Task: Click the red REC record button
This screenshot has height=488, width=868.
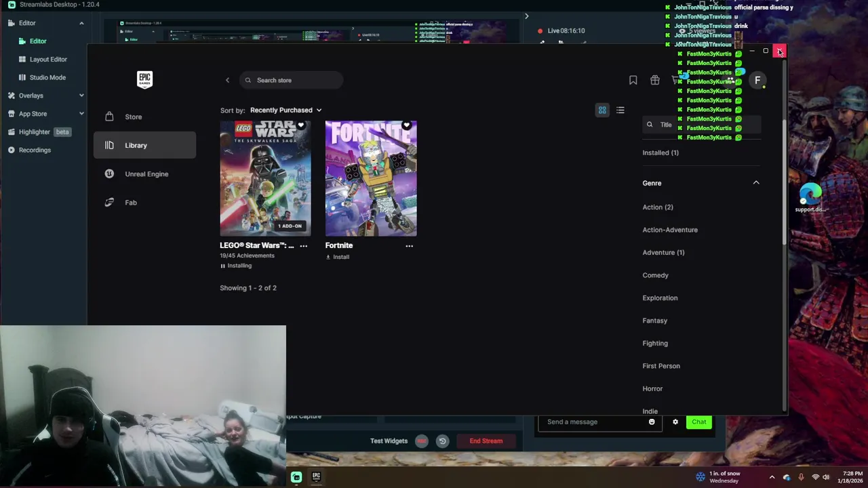Action: [x=422, y=441]
